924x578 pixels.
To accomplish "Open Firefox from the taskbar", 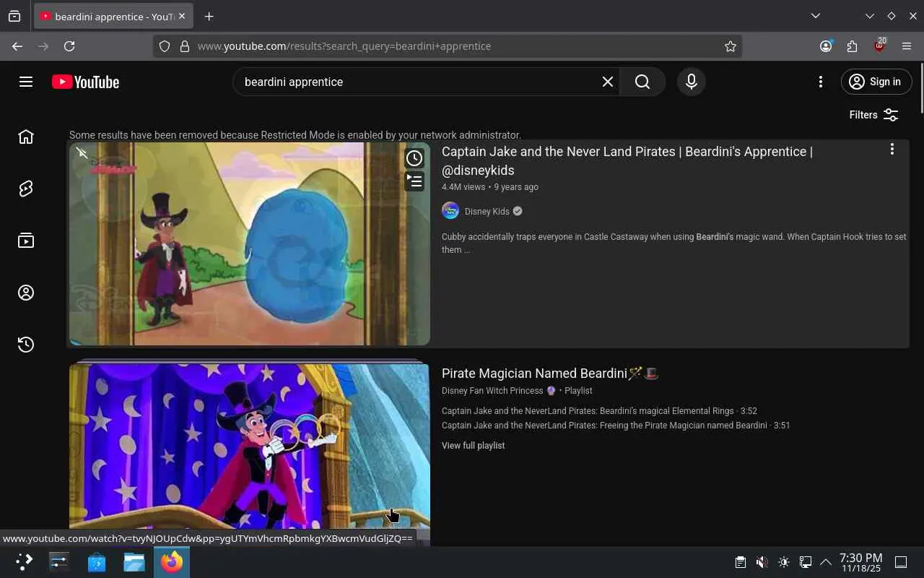I will pyautogui.click(x=172, y=562).
